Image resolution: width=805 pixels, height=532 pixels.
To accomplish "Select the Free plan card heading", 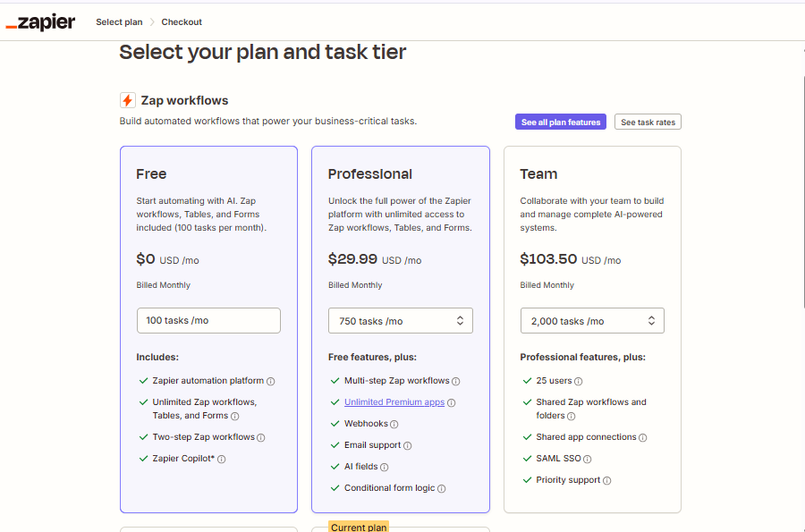I will tap(151, 174).
